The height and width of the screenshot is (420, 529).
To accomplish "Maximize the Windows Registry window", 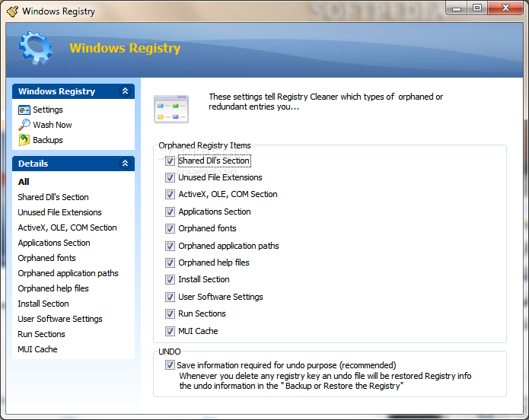I will (477, 8).
